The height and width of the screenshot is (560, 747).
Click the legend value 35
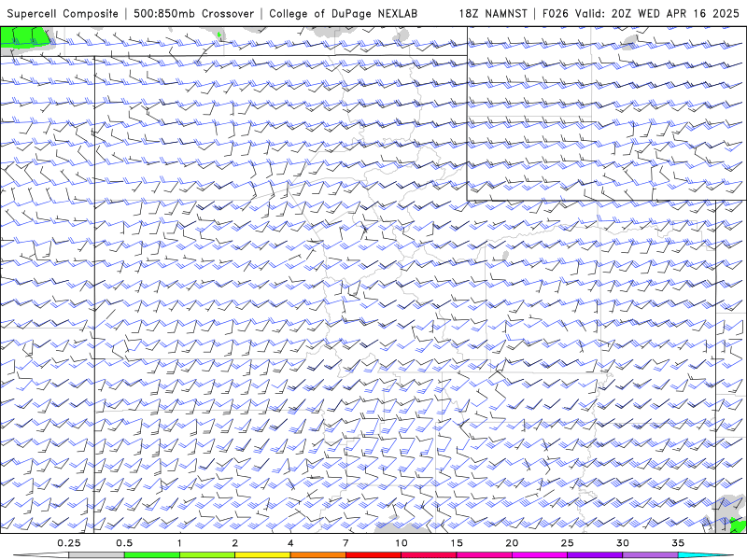(678, 543)
